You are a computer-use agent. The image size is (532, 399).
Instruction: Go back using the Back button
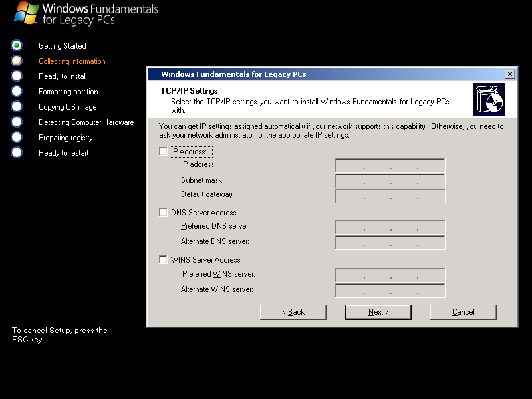(293, 312)
